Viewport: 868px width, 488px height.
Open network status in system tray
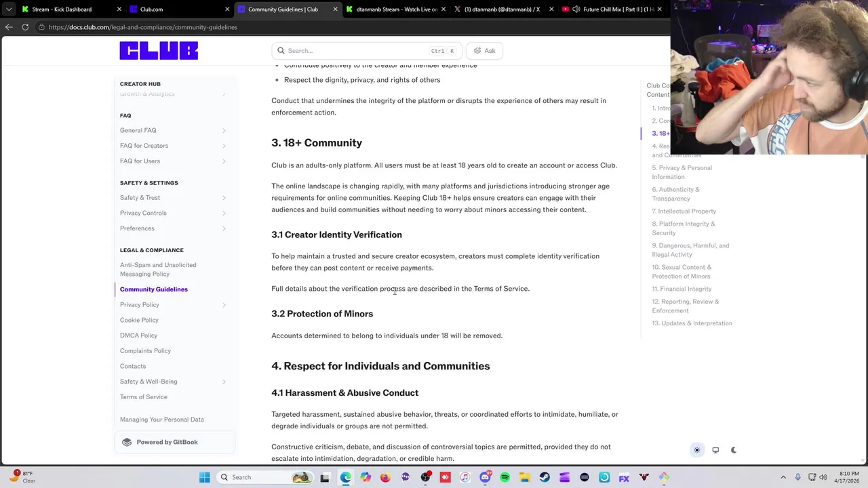click(811, 477)
